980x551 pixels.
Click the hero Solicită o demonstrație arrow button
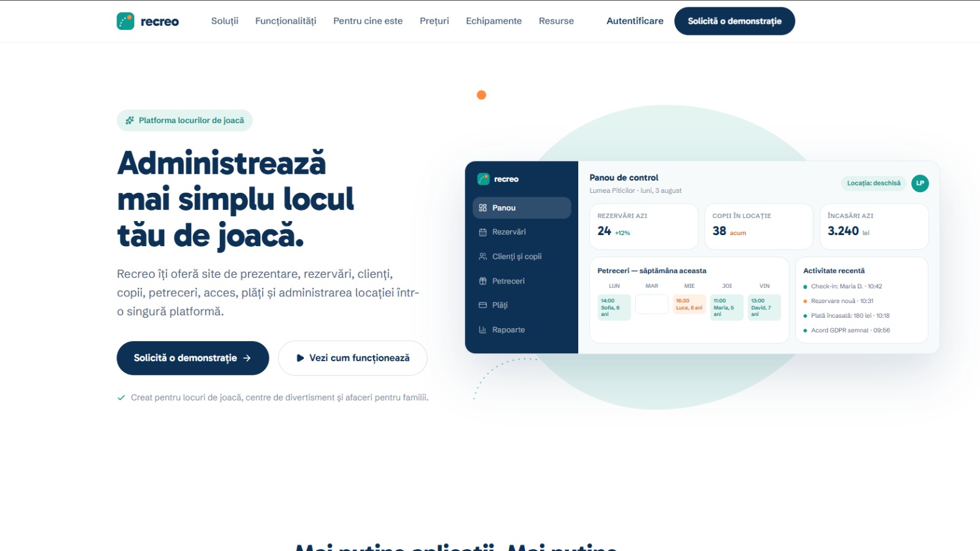click(193, 358)
